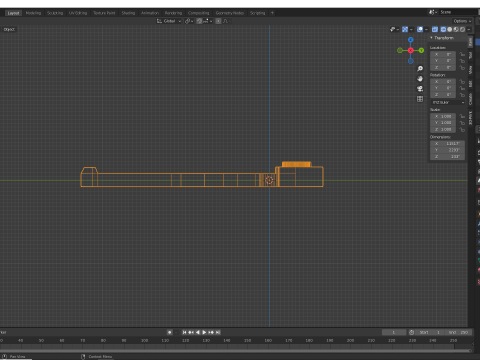Jump to previous keyframe
Image resolution: width=480 pixels, height=360 pixels.
coord(191,332)
